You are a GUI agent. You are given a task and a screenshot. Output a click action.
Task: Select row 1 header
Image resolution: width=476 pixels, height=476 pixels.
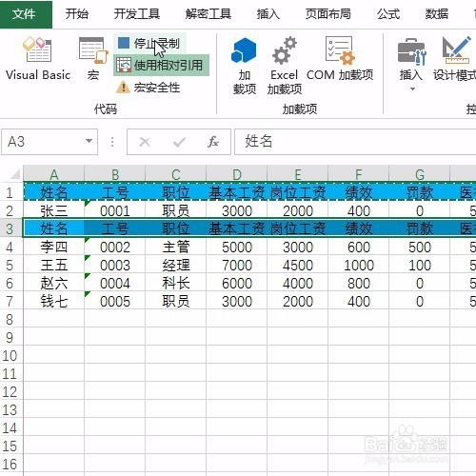point(11,191)
